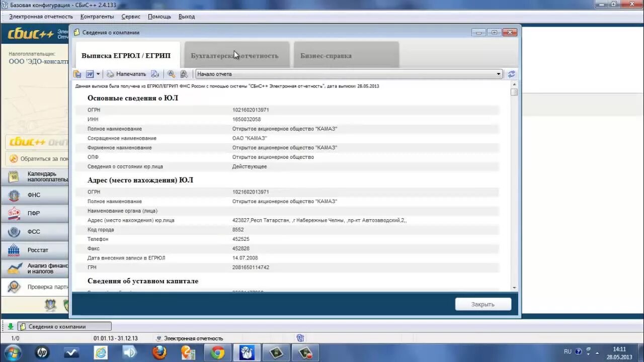Click the RU language indicator

tap(568, 351)
